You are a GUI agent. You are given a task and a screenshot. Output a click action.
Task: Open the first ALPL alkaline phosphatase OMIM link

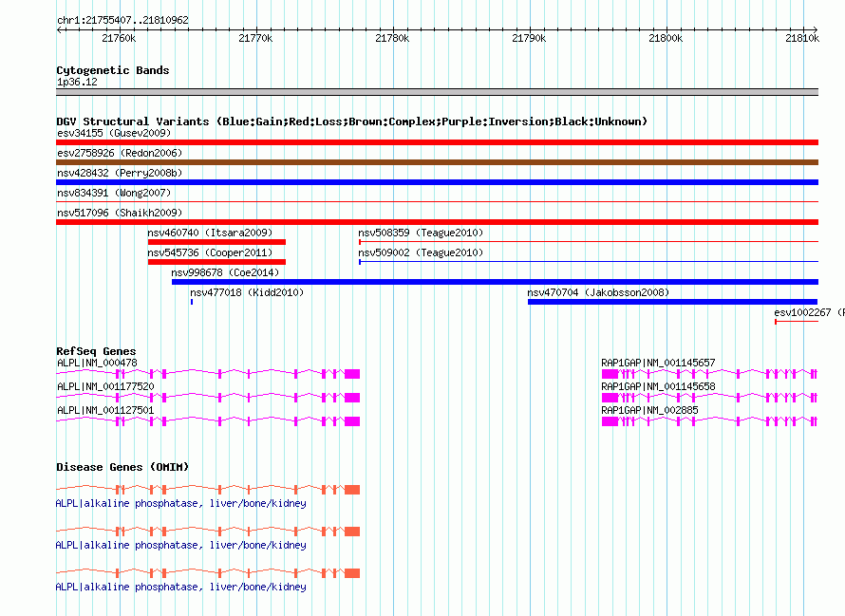[x=181, y=503]
